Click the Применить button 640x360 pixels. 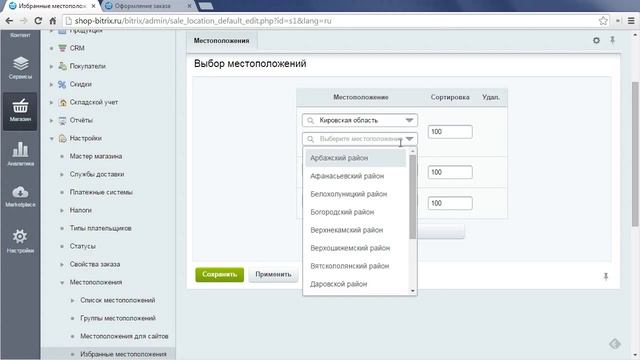(273, 274)
